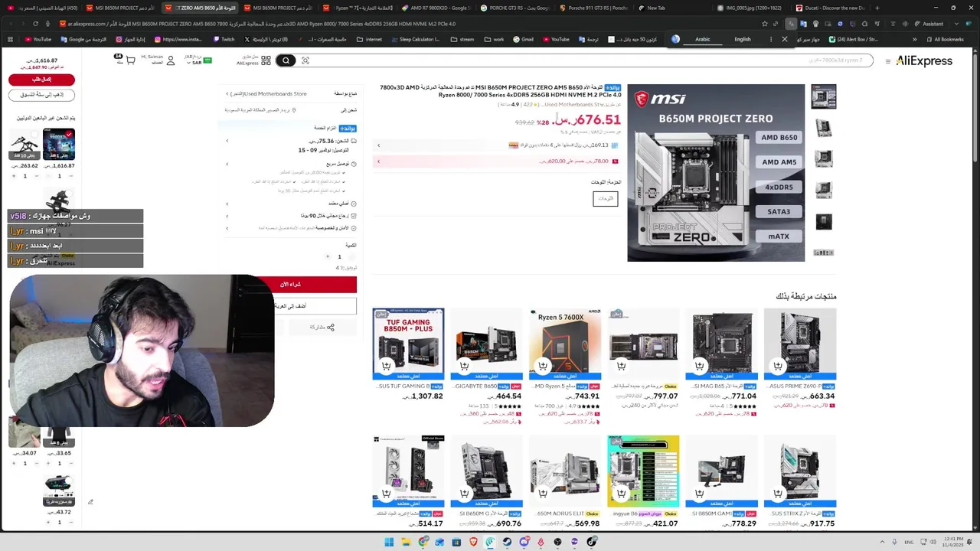This screenshot has height=551, width=980.
Task: Open the Salman account profile icon
Action: (170, 60)
